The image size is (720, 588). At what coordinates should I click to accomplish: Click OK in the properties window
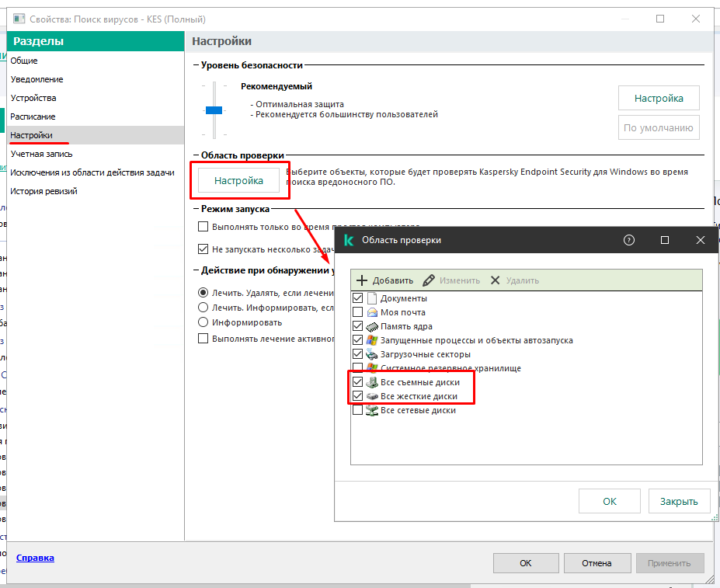click(526, 563)
